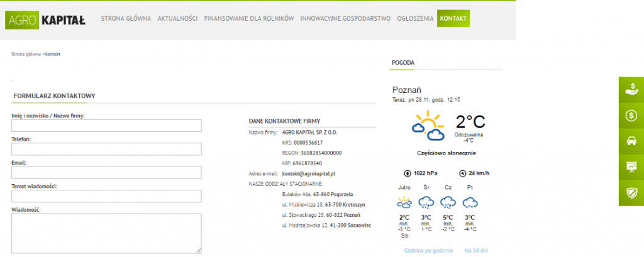Click the Wiadomość text area
Screen dimensions: 644x257
click(106, 232)
